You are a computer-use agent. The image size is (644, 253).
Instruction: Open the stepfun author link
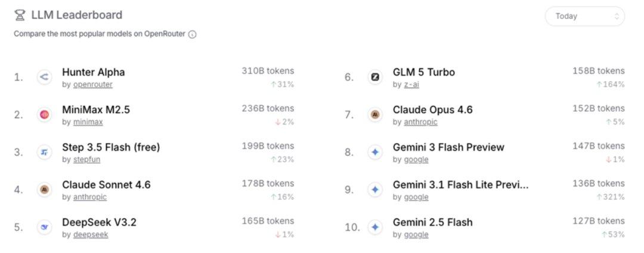pos(89,160)
